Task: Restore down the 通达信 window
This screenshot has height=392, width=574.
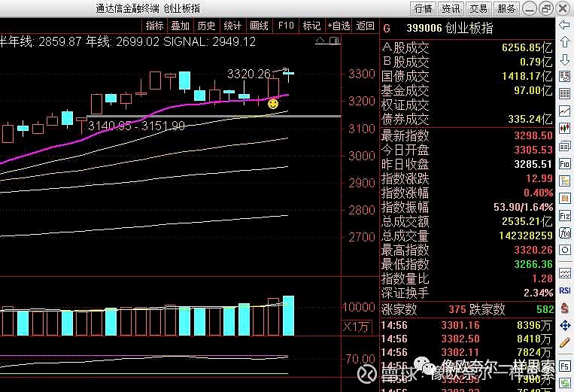Action: tap(546, 8)
